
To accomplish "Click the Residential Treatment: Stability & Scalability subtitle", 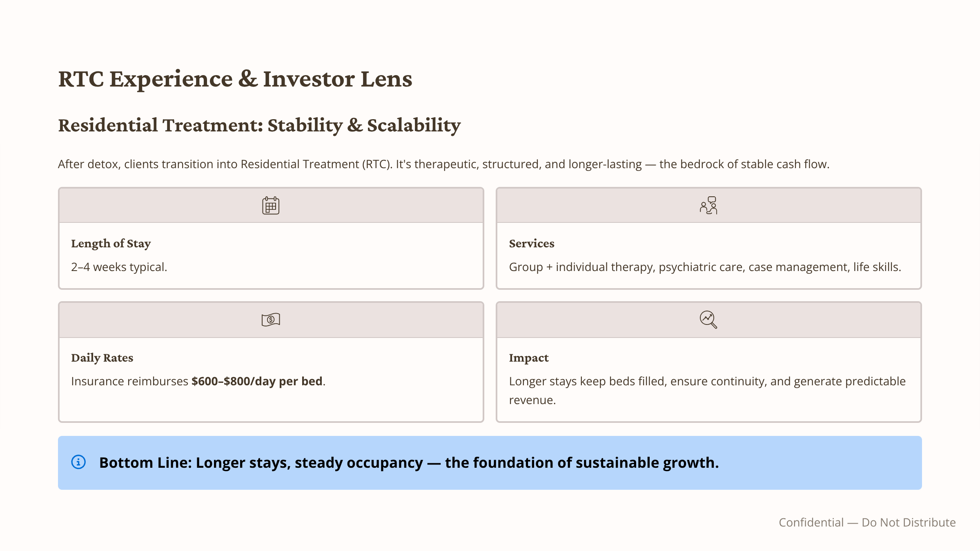I will pos(259,125).
